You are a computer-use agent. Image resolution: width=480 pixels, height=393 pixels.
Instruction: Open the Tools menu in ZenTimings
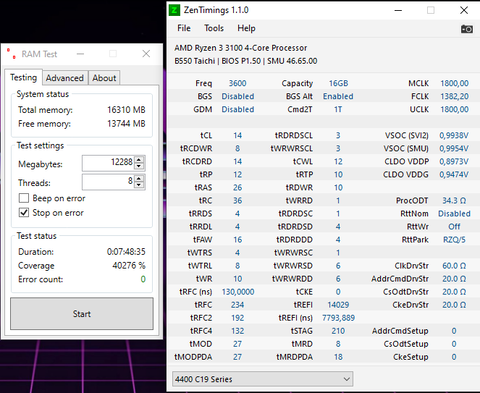(x=214, y=28)
